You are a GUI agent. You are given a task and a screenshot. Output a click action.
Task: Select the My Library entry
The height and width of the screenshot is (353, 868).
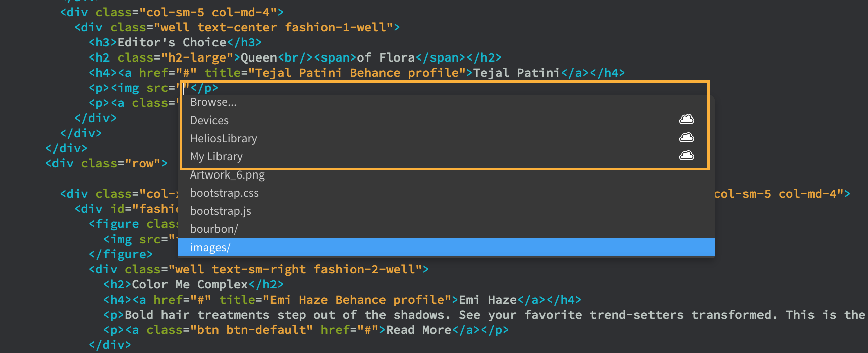(x=216, y=157)
